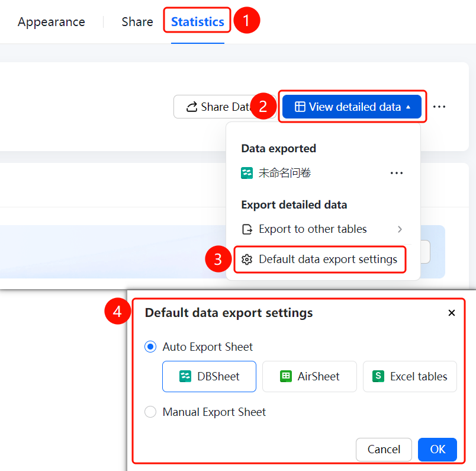Expand the Export to other tables submenu arrow

tap(400, 229)
